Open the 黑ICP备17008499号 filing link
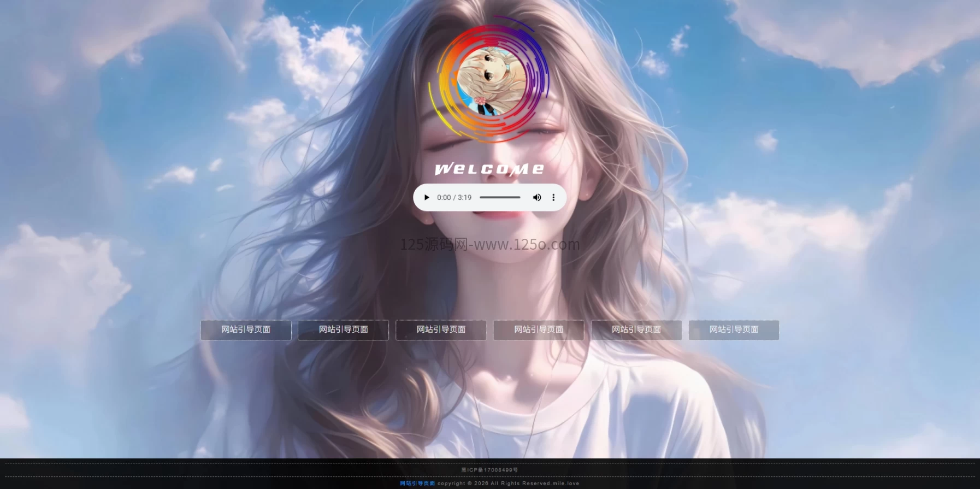This screenshot has width=980, height=489. click(489, 470)
